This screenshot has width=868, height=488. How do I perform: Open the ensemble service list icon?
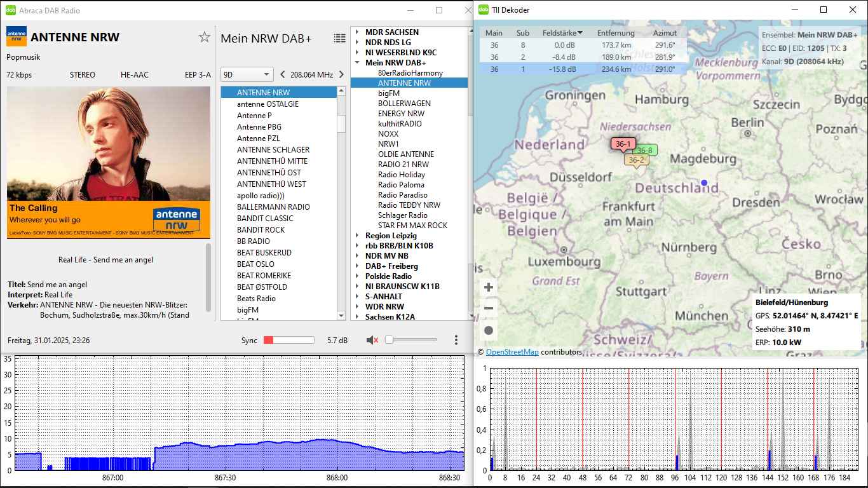click(340, 39)
